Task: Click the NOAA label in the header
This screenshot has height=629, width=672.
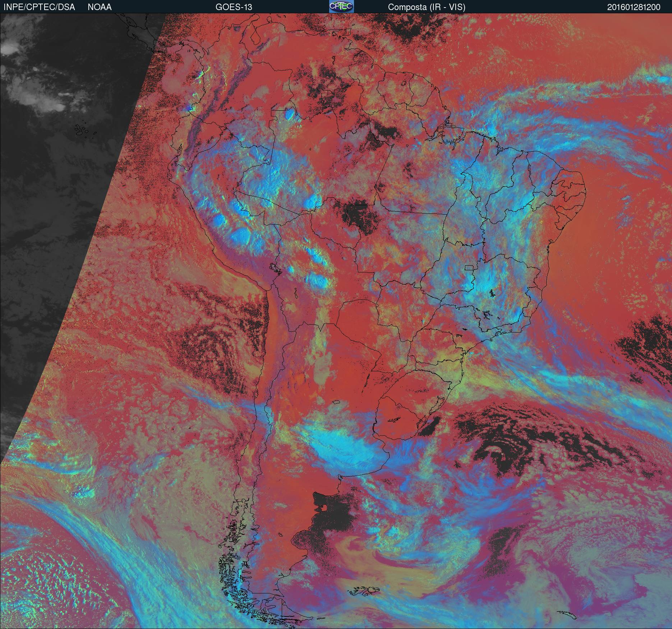Action: 100,7
